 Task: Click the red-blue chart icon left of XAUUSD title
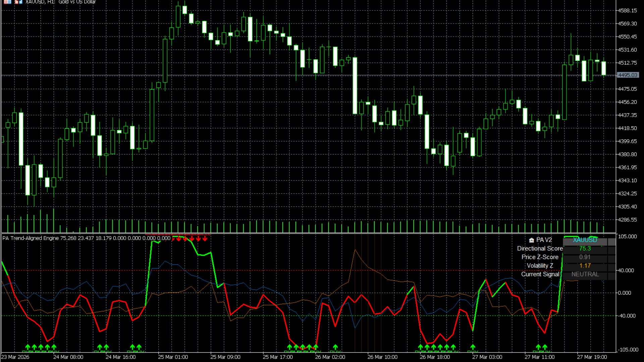tap(18, 2)
